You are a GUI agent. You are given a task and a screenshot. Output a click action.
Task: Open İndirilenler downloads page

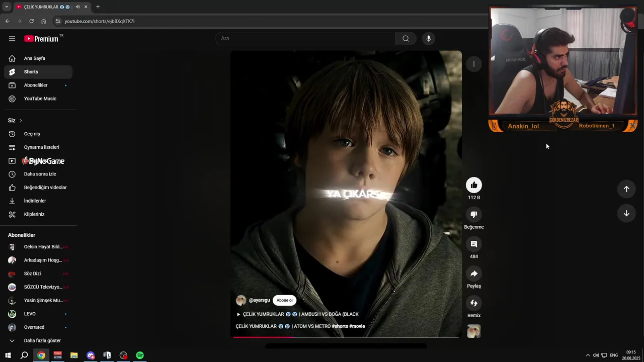coord(38,201)
